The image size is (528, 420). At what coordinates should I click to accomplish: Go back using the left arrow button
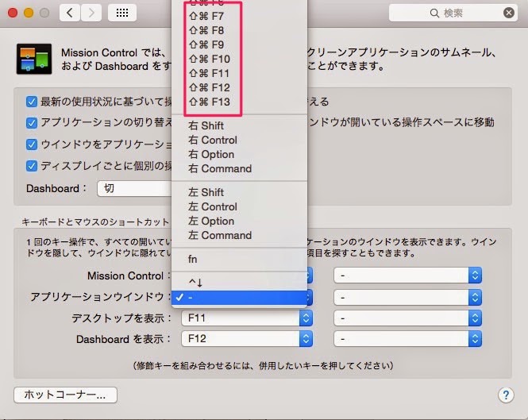[70, 13]
